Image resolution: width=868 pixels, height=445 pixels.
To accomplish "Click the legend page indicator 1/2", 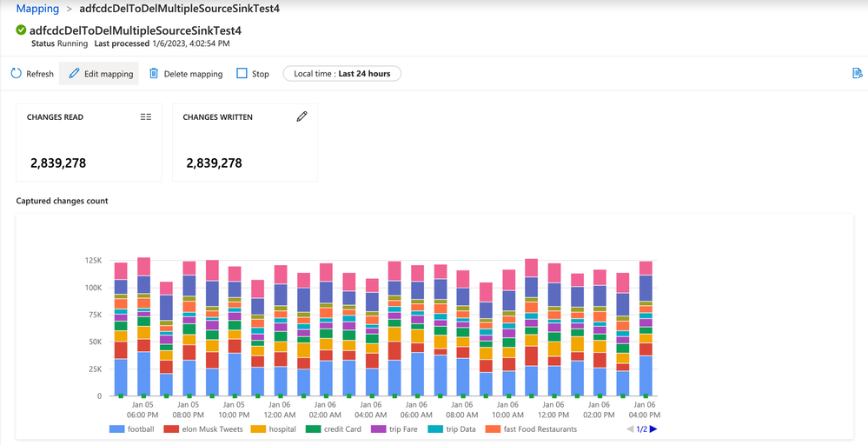I will click(641, 429).
